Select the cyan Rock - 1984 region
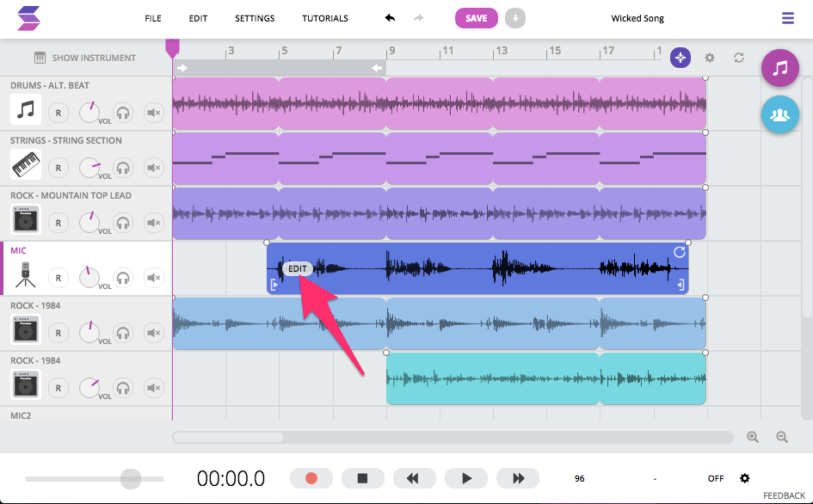 [x=546, y=378]
